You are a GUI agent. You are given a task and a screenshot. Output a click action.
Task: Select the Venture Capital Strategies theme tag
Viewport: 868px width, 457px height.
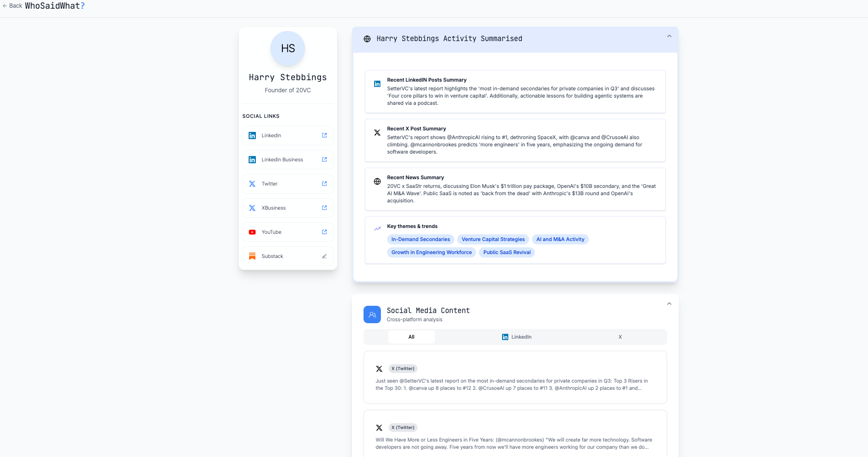point(493,240)
